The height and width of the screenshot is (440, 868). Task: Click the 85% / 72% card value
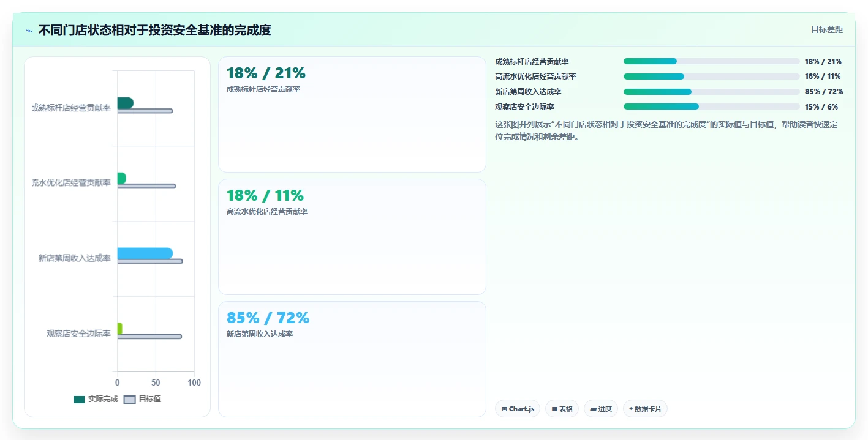268,318
